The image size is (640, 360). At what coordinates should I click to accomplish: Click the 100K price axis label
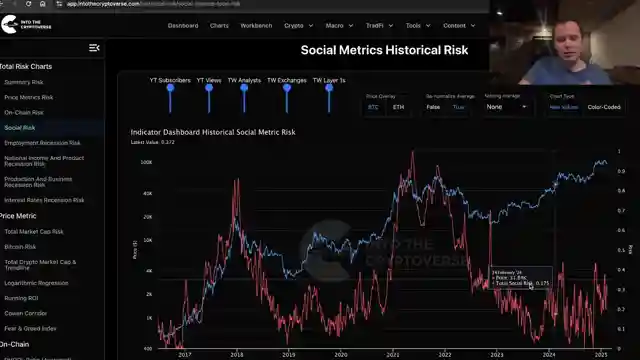pyautogui.click(x=146, y=162)
